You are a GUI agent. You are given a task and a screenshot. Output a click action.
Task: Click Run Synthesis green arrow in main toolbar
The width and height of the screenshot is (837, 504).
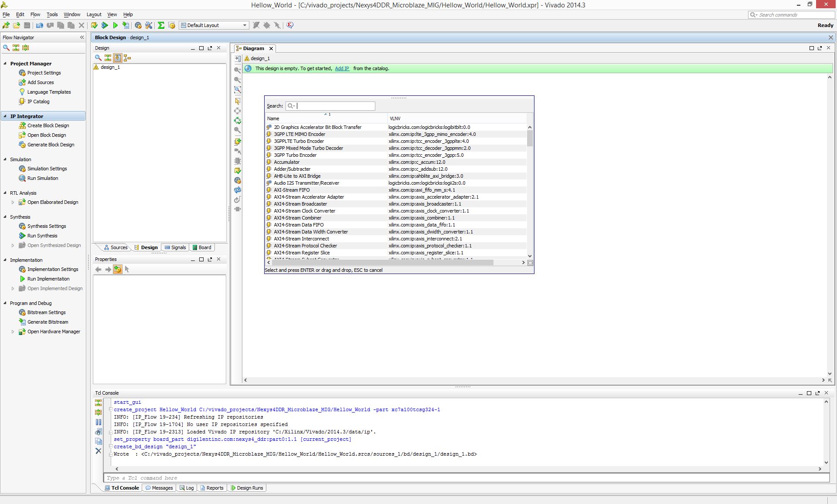coord(105,25)
